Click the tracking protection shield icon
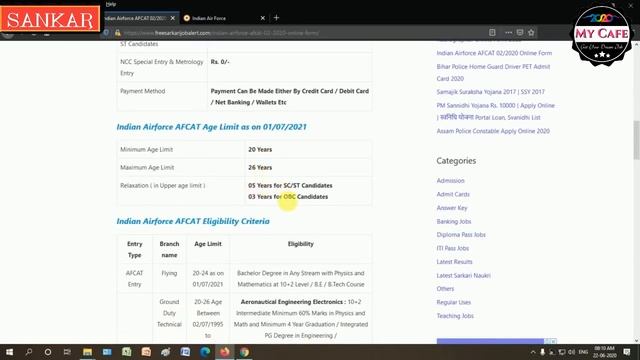 106,33
